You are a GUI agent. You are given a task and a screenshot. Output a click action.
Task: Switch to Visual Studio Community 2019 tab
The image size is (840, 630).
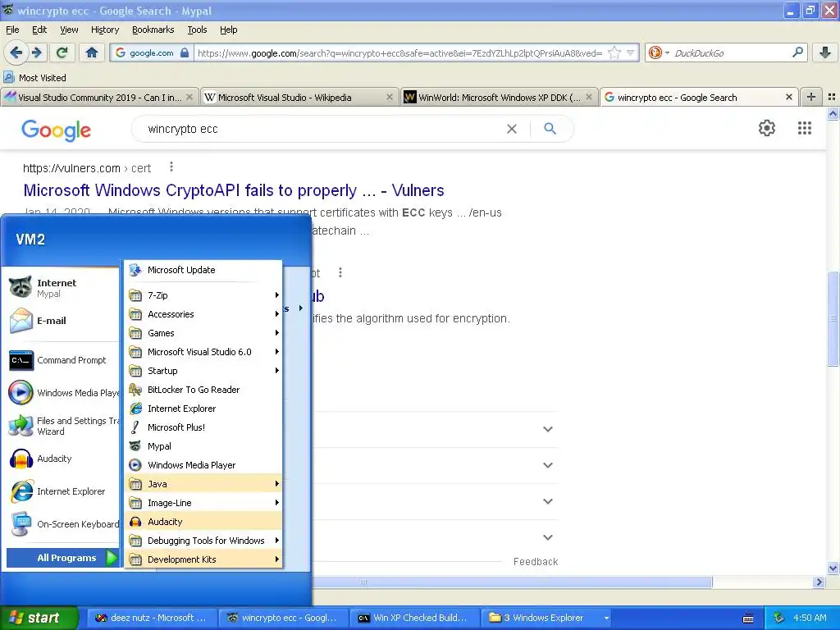99,97
